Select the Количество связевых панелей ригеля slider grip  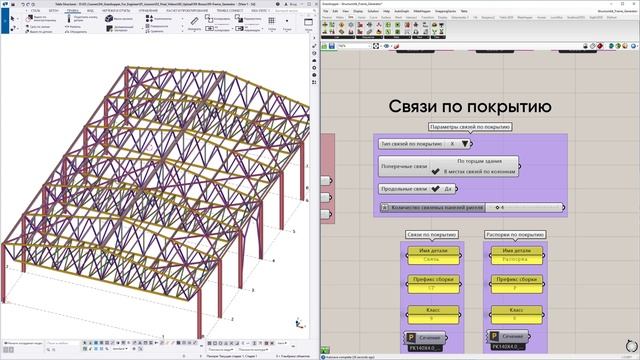497,207
